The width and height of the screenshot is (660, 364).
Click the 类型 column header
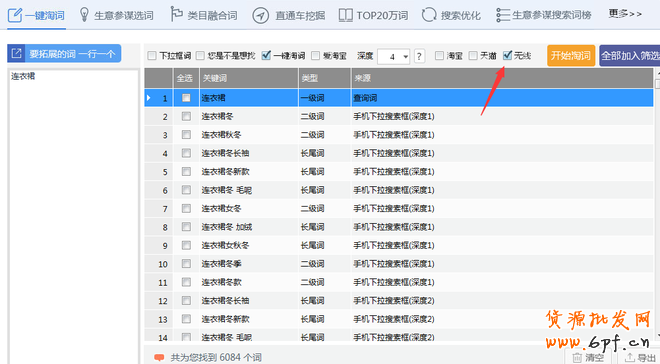click(x=325, y=78)
